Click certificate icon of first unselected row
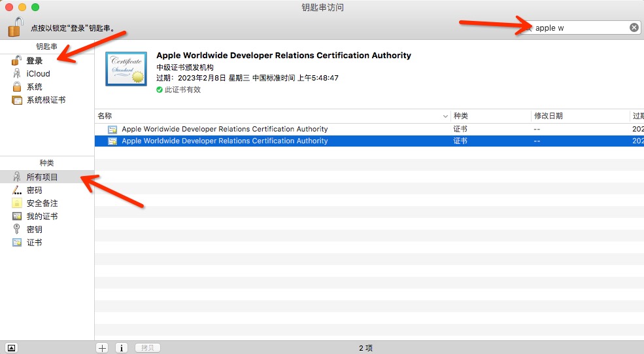 [112, 129]
